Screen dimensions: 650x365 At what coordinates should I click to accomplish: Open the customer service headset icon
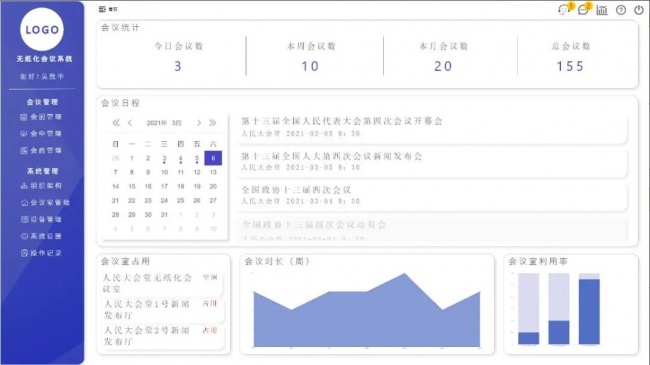coord(564,10)
